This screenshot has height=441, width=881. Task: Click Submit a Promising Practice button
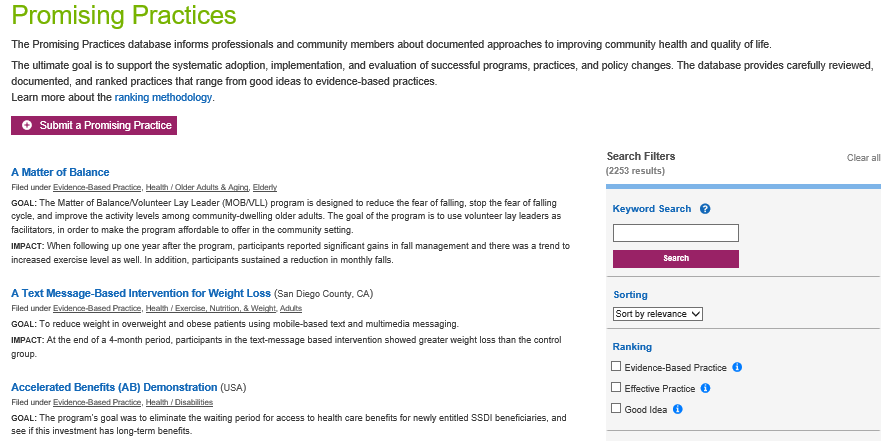[94, 126]
